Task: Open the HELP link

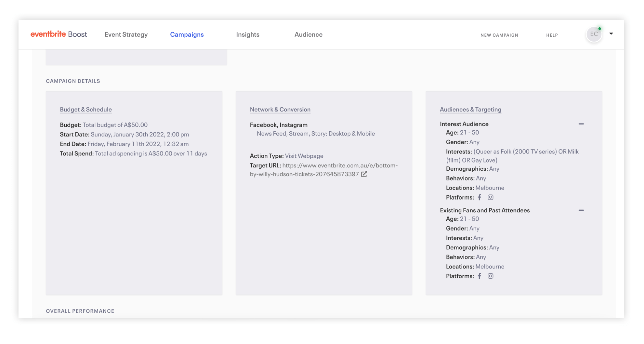Action: coord(552,35)
